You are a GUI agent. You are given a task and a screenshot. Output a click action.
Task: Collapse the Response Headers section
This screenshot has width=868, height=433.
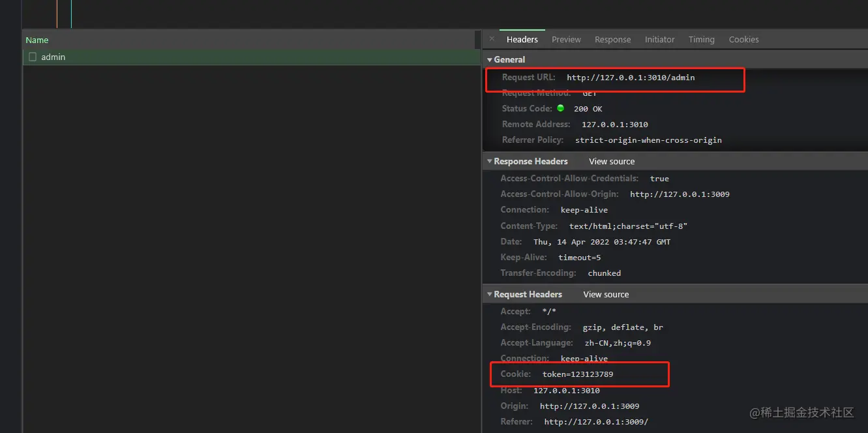pos(490,161)
